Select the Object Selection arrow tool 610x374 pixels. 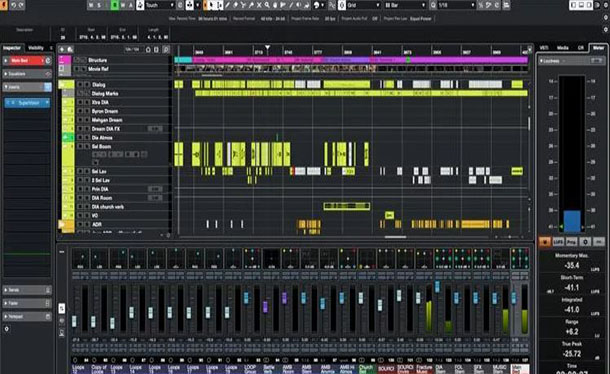click(212, 5)
